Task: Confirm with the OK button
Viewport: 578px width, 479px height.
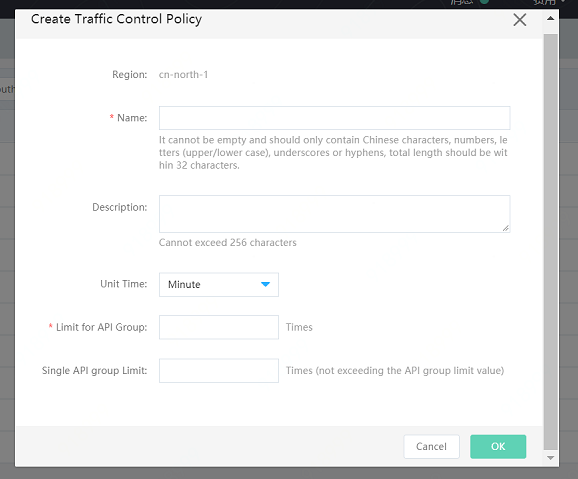Action: click(x=498, y=447)
